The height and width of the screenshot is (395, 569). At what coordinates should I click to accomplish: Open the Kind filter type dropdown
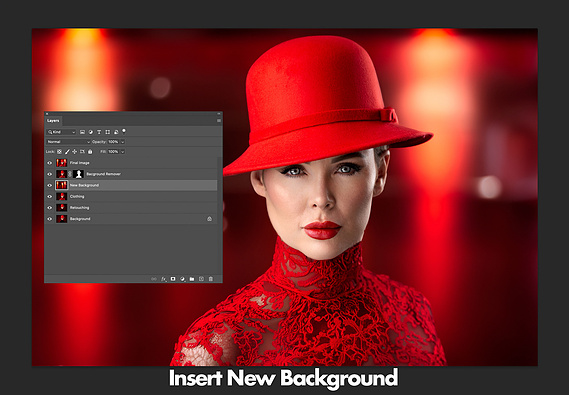61,132
